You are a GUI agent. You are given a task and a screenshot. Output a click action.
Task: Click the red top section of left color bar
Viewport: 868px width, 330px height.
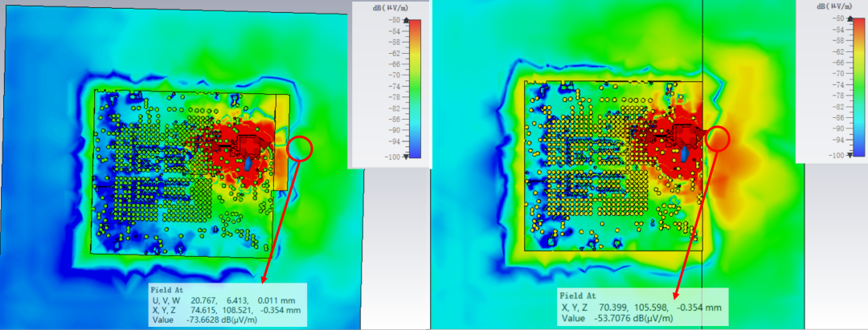coord(415,28)
